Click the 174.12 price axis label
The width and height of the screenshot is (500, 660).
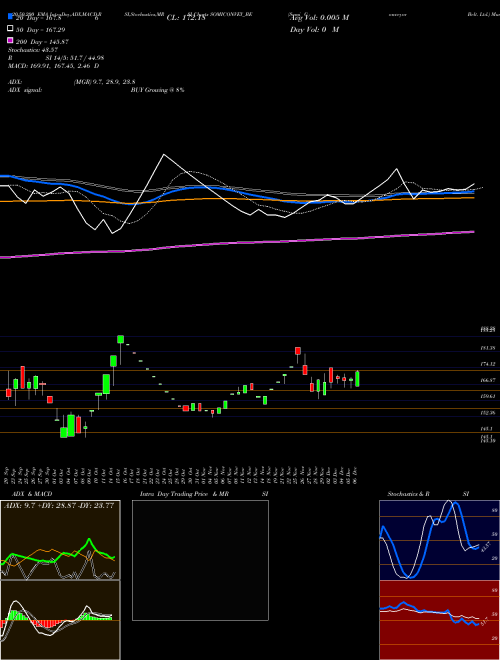[x=488, y=364]
